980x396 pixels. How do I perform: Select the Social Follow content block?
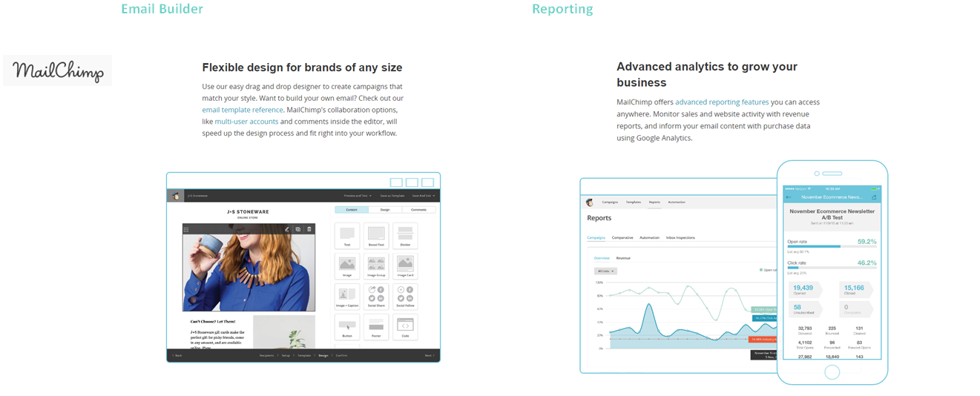coord(405,297)
